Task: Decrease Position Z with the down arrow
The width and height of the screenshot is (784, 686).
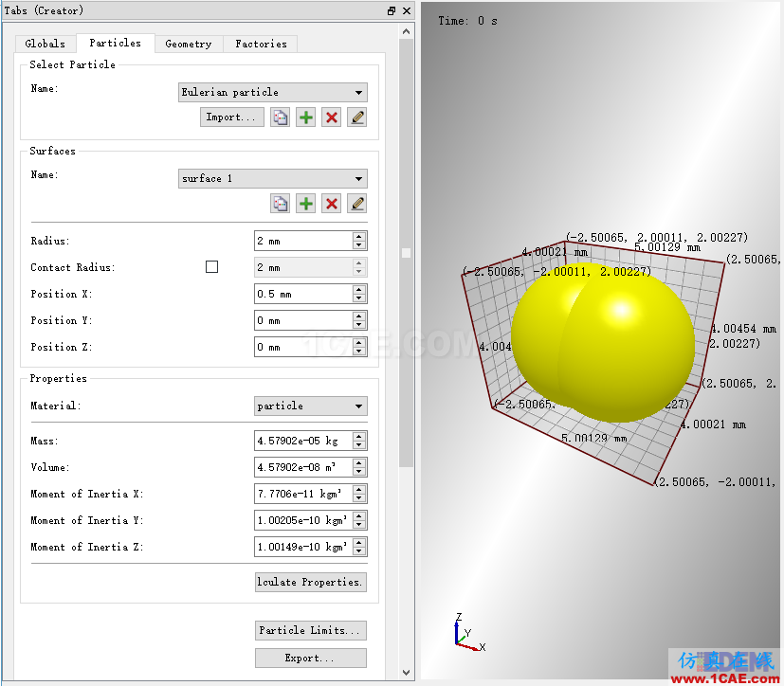Action: point(359,352)
